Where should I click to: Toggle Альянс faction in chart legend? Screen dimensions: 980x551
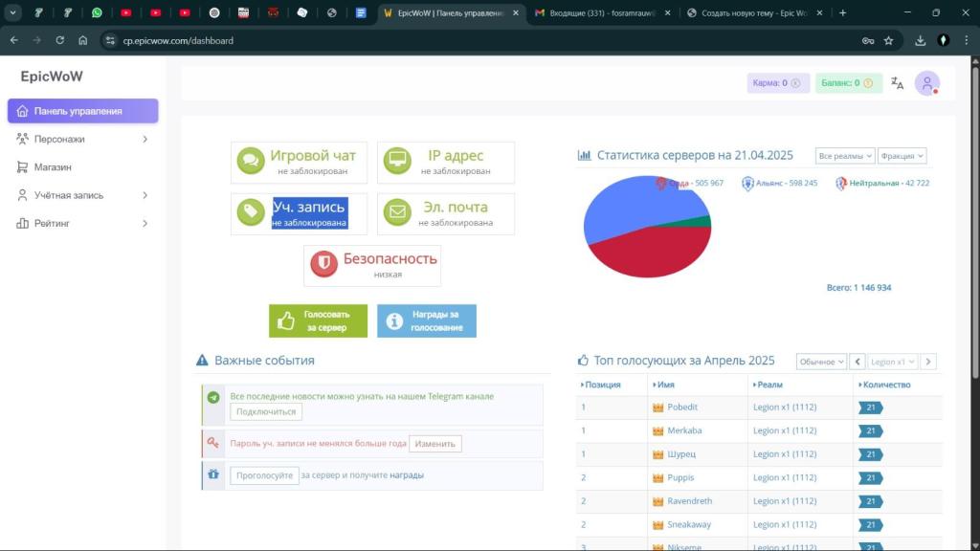click(779, 183)
